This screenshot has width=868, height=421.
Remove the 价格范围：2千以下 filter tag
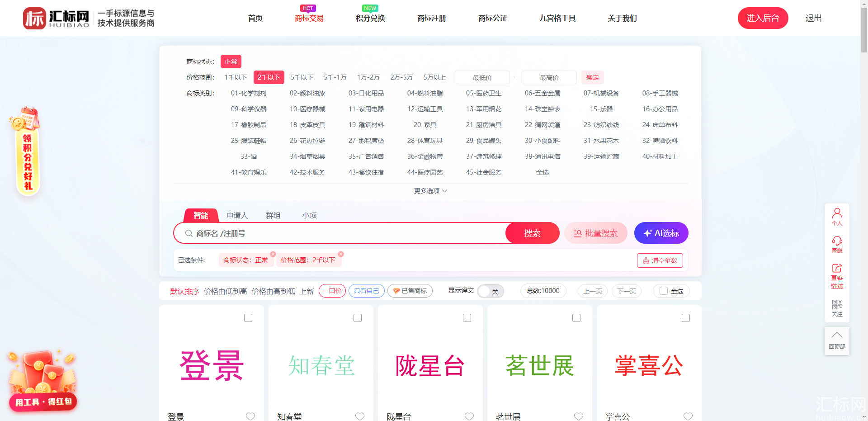tap(341, 254)
